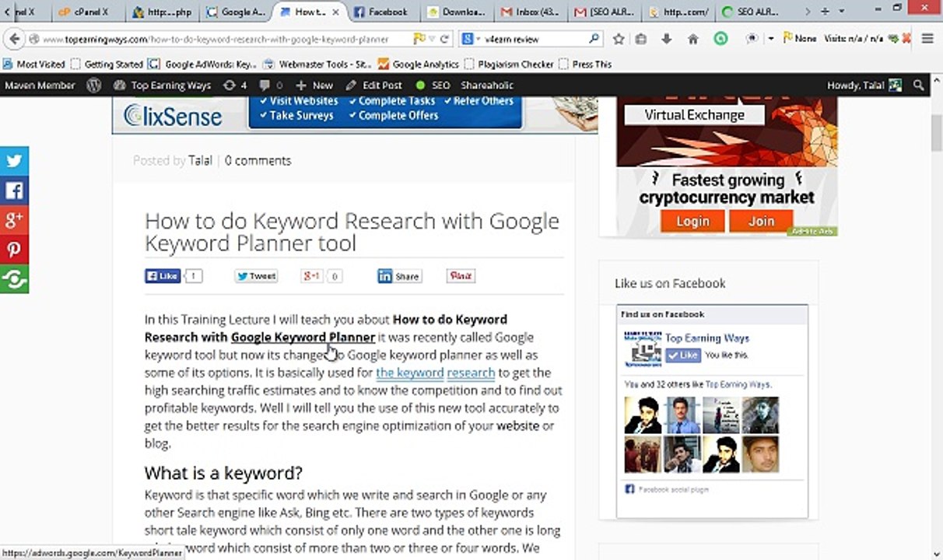Click the Like button in Facebook widget
Image resolution: width=943 pixels, height=560 pixels.
[x=683, y=355]
